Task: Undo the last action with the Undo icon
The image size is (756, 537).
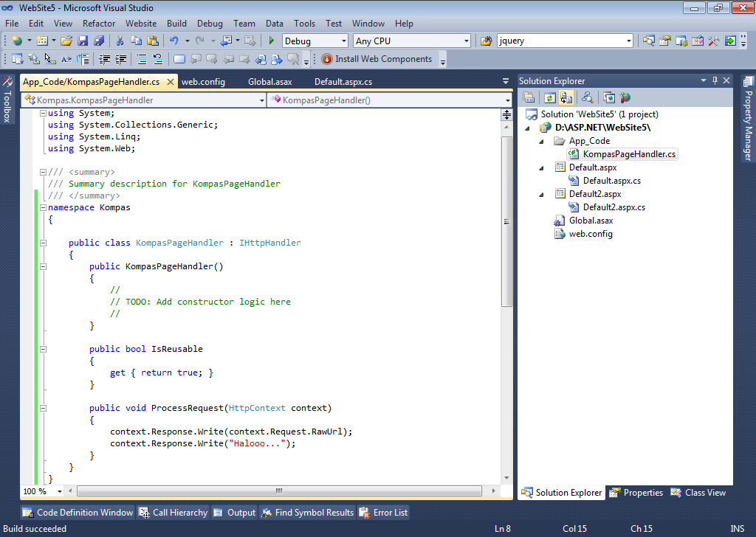Action: (x=174, y=41)
